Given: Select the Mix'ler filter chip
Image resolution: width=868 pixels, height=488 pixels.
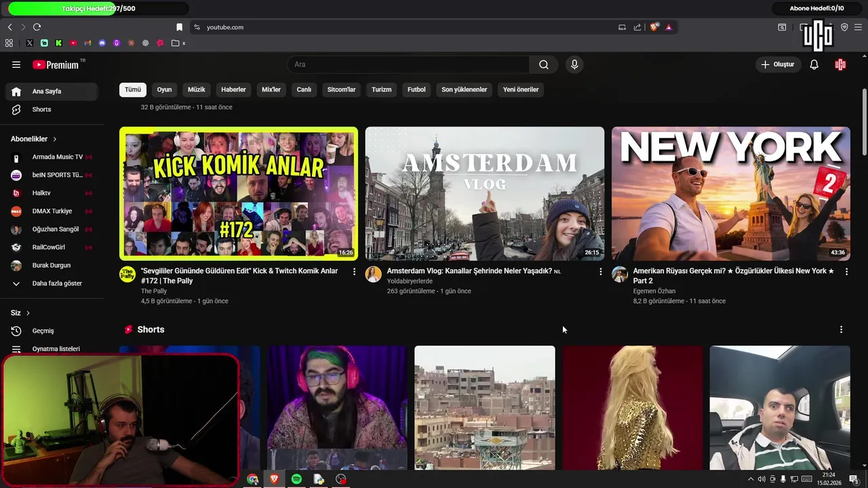Looking at the screenshot, I should pos(271,89).
